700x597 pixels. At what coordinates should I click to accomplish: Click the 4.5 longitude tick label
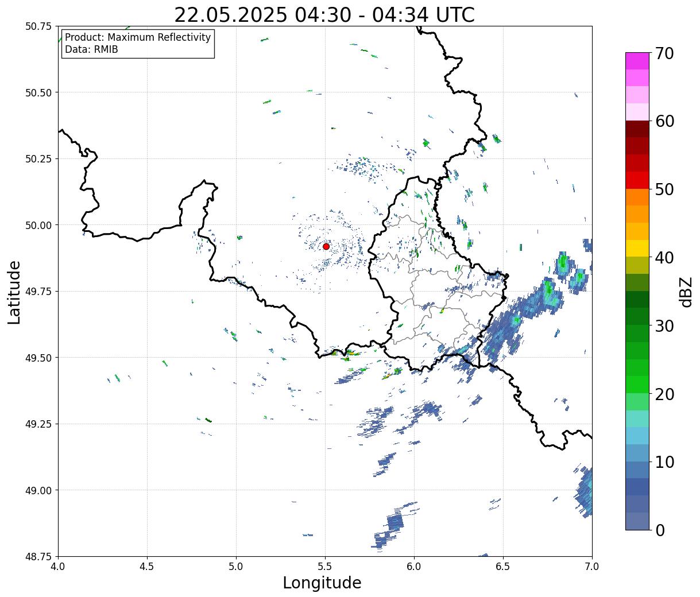click(x=147, y=566)
